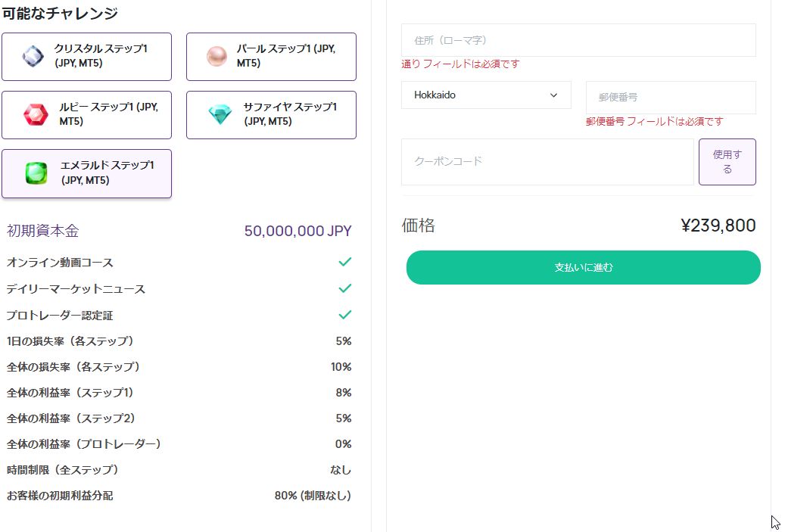This screenshot has width=785, height=532.
Task: Open the Hokkaido prefecture dropdown
Action: [x=486, y=95]
